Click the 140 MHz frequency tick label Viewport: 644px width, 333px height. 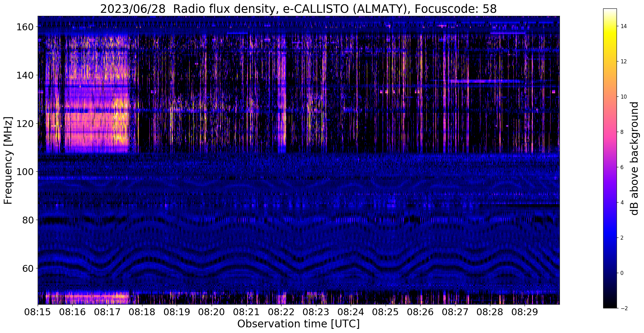26,75
